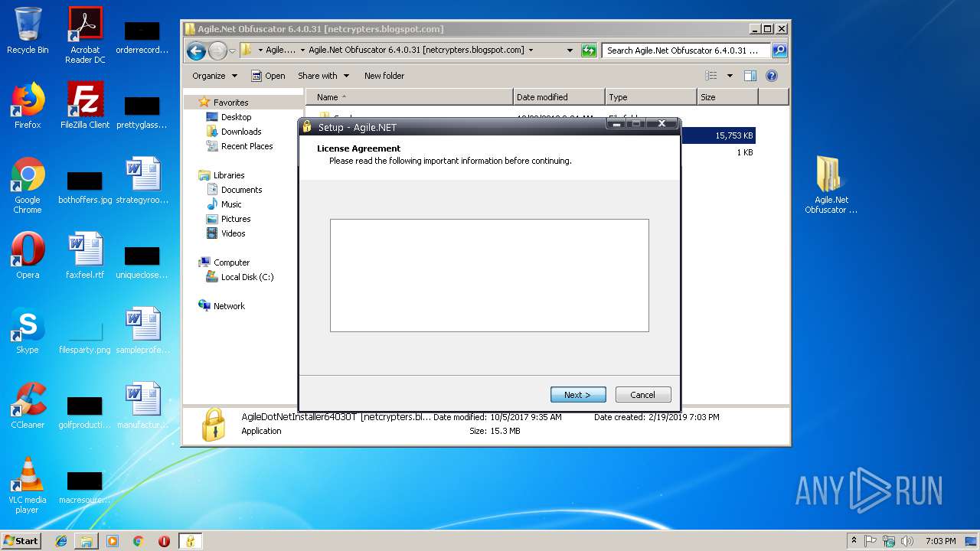Expand address bar history dropdown
Viewport: 980px width, 551px height.
tap(570, 51)
